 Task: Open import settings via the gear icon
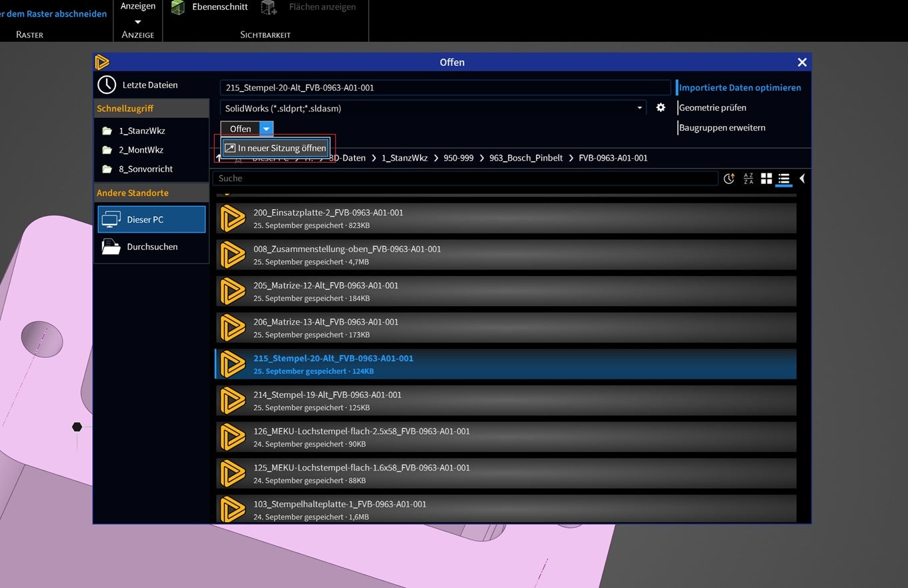pos(661,107)
